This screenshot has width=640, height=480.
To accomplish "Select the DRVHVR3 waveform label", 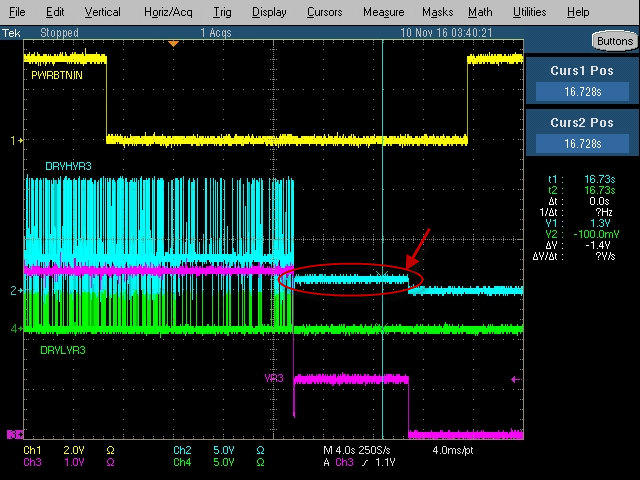I will pos(68,166).
